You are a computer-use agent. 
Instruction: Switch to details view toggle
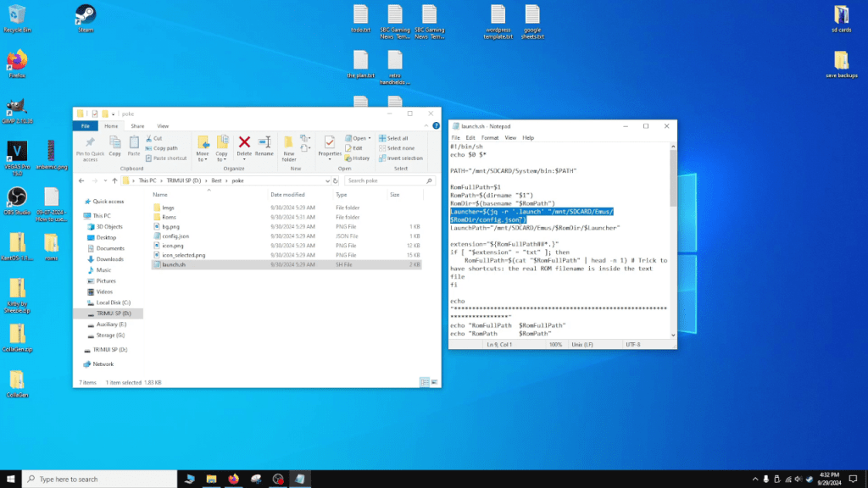click(425, 382)
